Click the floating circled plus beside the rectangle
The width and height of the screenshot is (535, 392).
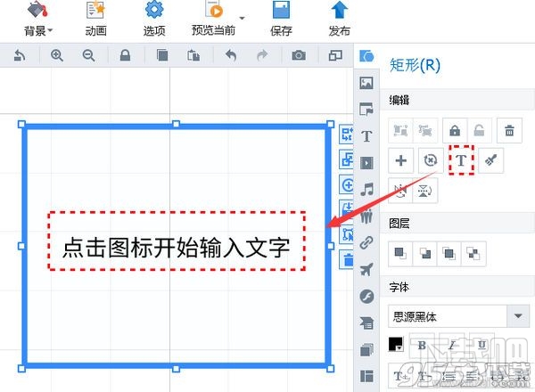[348, 185]
